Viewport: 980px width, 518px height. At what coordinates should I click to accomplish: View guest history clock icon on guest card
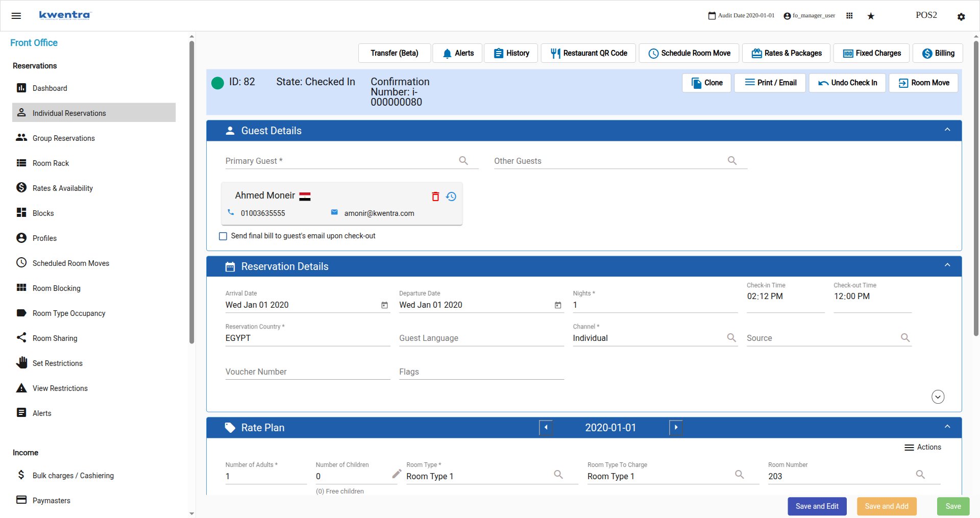click(451, 196)
